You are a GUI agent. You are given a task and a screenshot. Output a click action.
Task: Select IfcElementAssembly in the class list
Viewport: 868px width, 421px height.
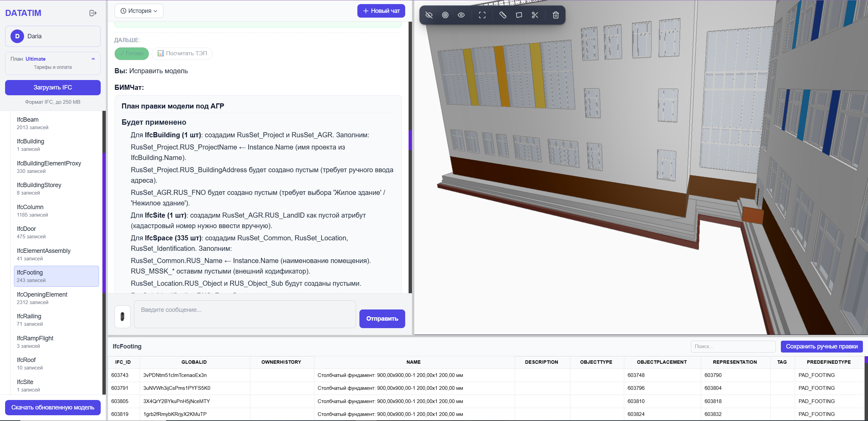coord(56,255)
